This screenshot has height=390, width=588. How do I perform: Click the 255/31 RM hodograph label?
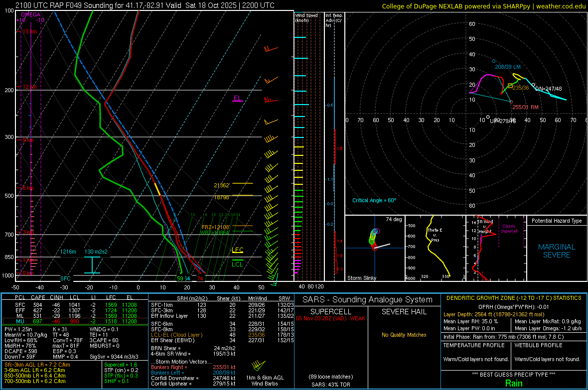525,107
